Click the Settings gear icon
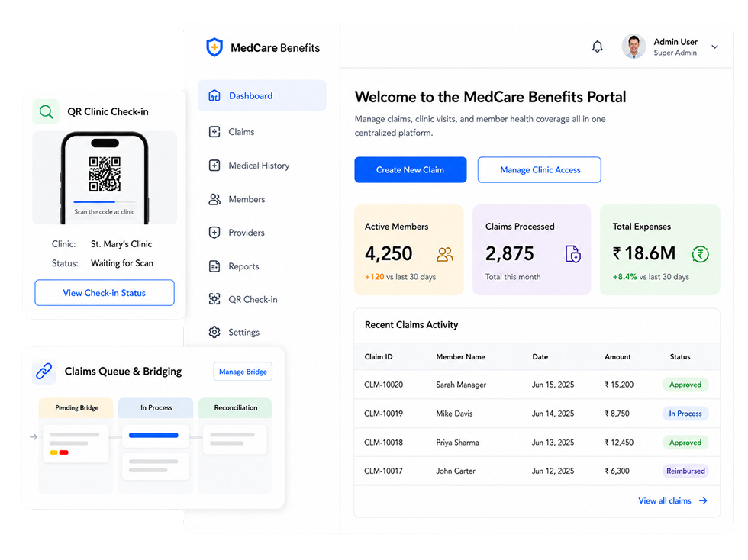 pos(214,332)
